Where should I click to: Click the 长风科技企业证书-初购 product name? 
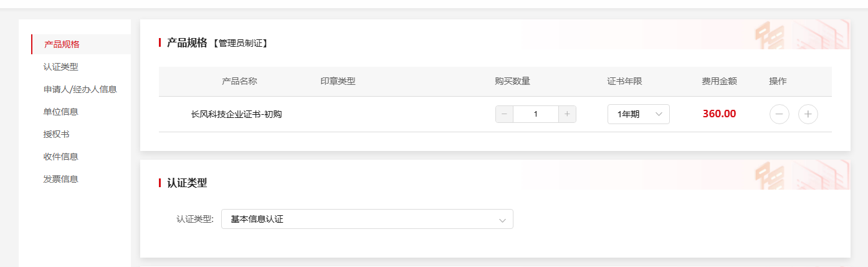coord(236,114)
